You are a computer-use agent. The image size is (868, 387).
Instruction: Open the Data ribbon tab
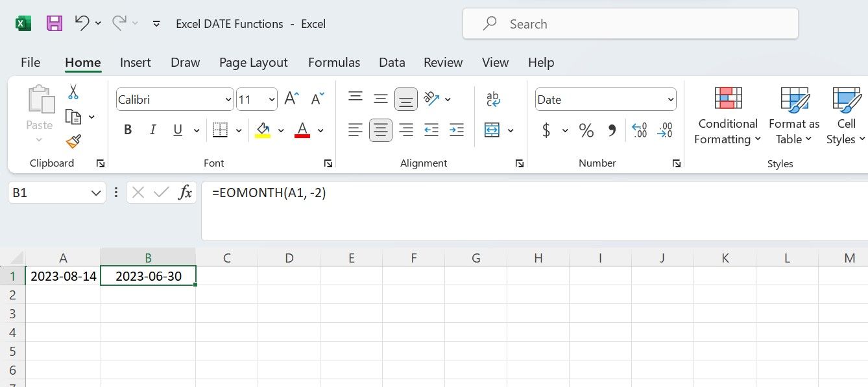pyautogui.click(x=392, y=62)
